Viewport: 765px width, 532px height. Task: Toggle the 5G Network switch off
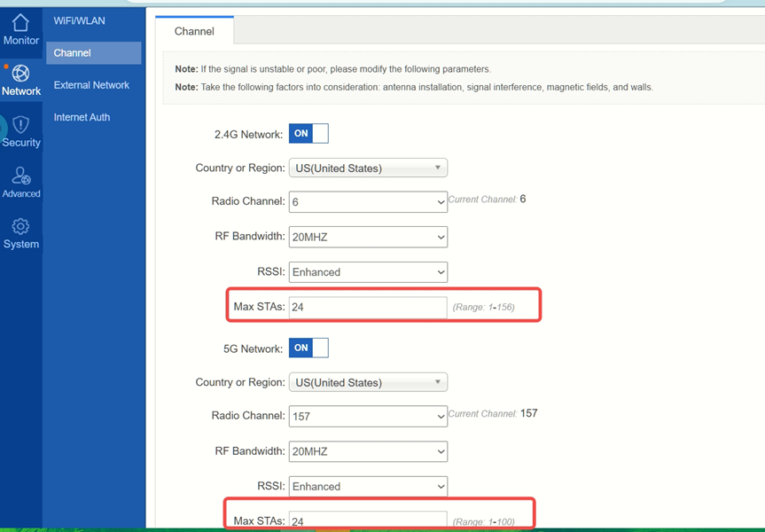coord(308,348)
